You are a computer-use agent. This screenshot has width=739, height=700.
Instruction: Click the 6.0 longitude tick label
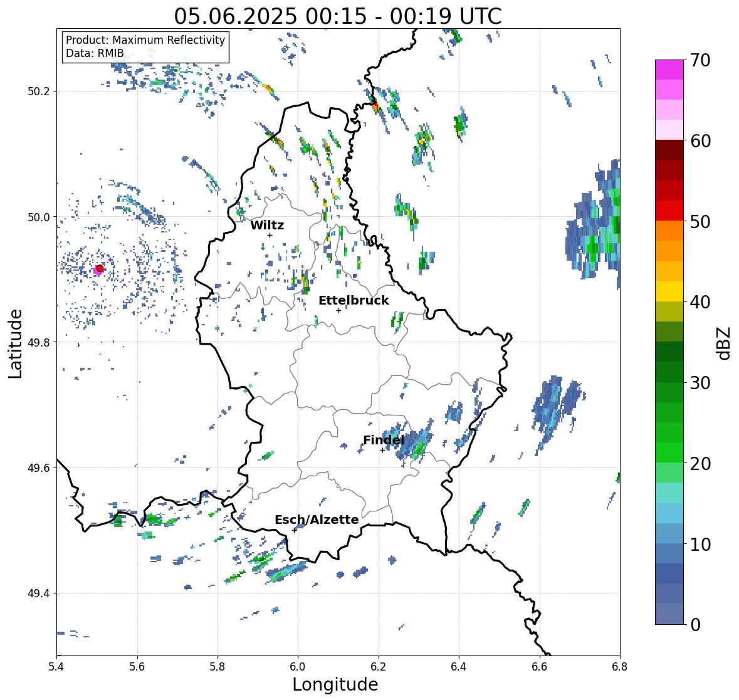[x=298, y=666]
